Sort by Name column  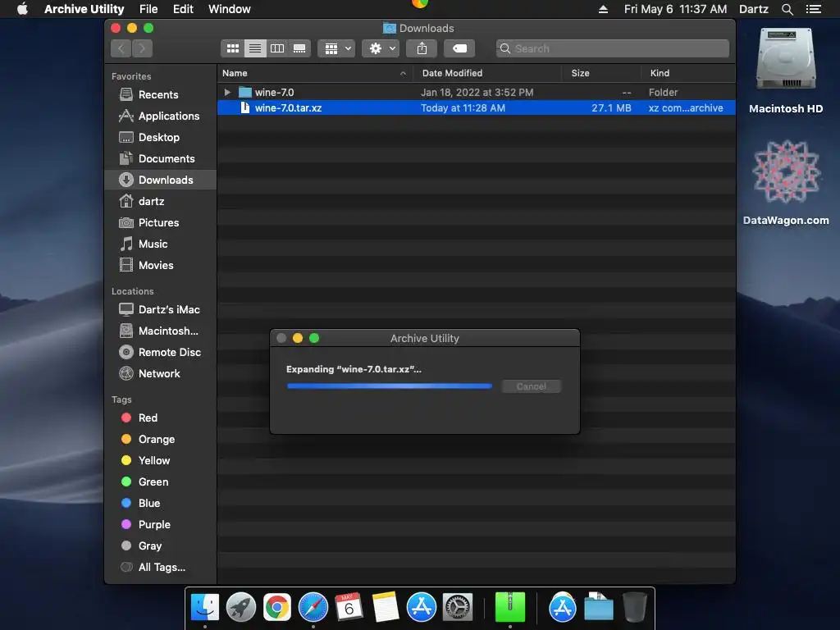[314, 73]
